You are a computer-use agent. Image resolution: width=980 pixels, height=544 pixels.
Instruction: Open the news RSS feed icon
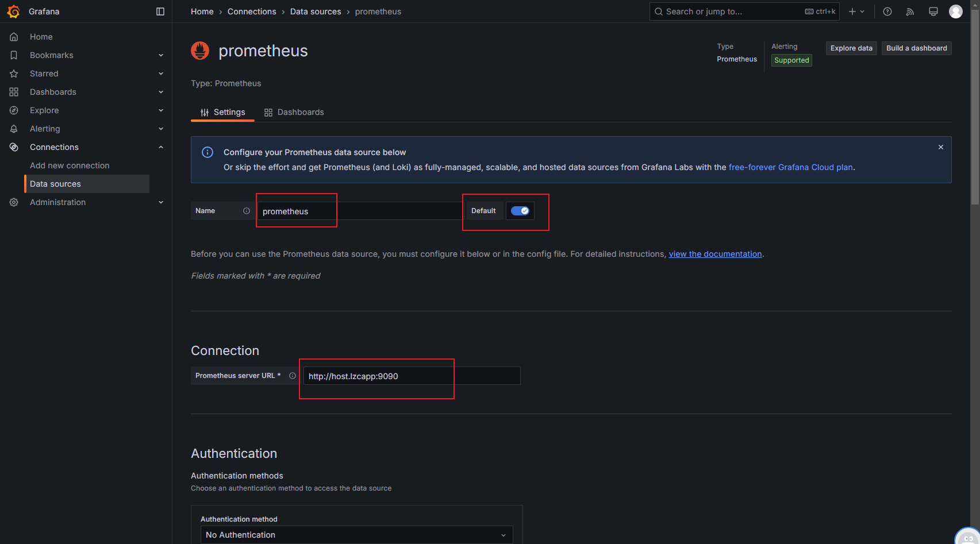tap(910, 11)
